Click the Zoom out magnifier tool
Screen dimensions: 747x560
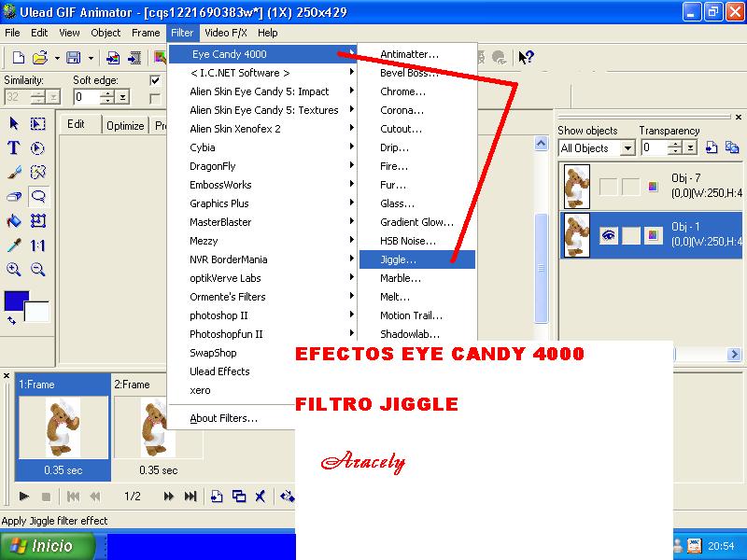coord(38,270)
